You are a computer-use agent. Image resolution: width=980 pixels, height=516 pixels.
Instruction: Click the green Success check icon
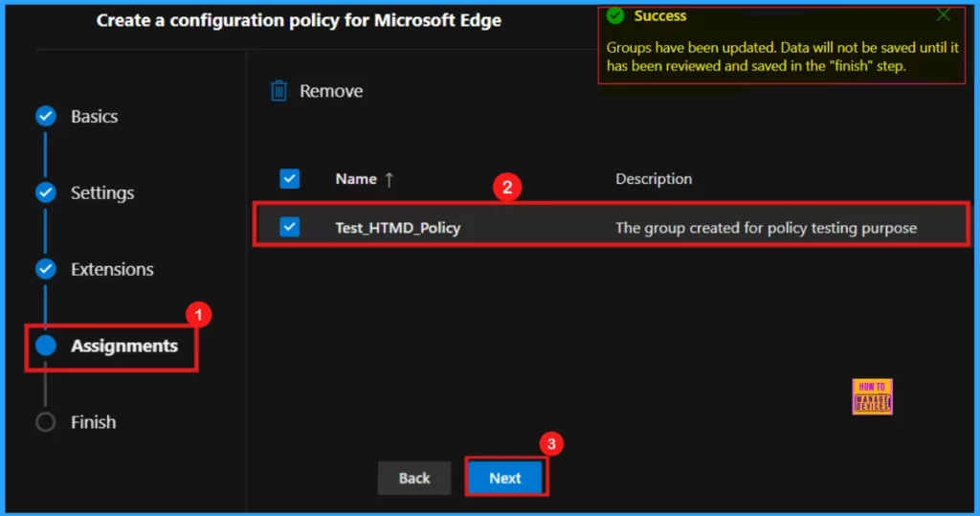(615, 15)
